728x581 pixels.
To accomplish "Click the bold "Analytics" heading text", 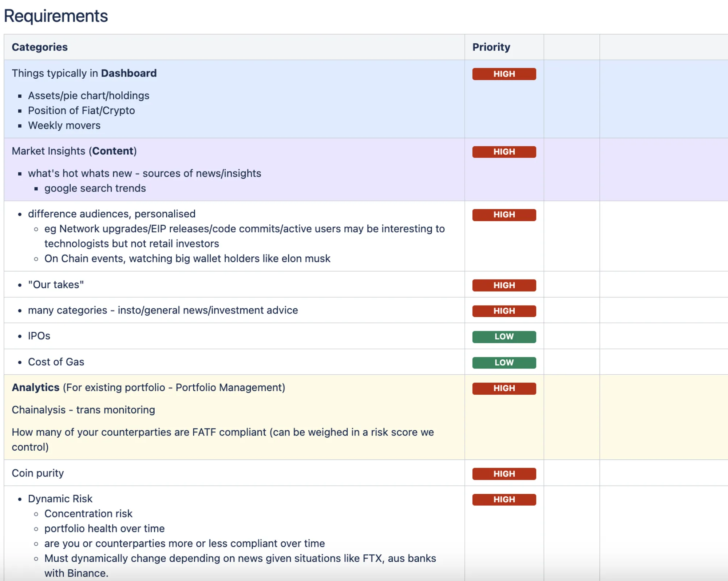I will [x=35, y=387].
